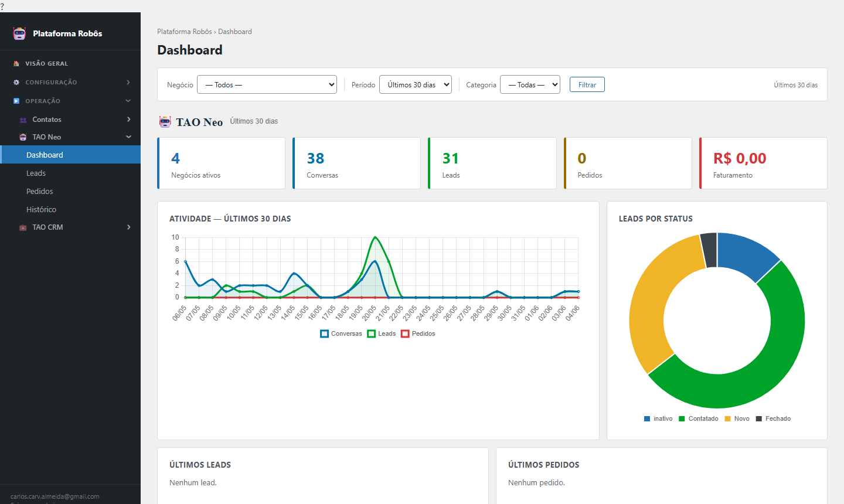Toggle Conversas series in chart legend
This screenshot has height=504, width=844.
click(x=341, y=333)
